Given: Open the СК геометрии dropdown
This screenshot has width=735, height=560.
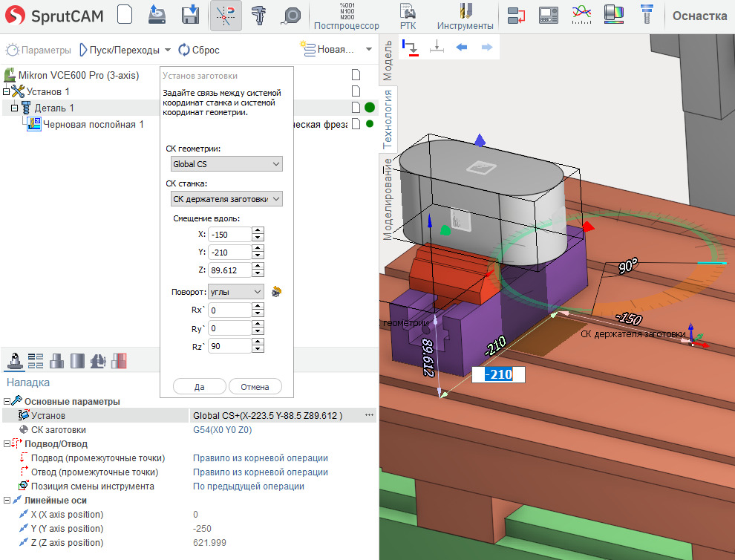Looking at the screenshot, I should click(226, 164).
